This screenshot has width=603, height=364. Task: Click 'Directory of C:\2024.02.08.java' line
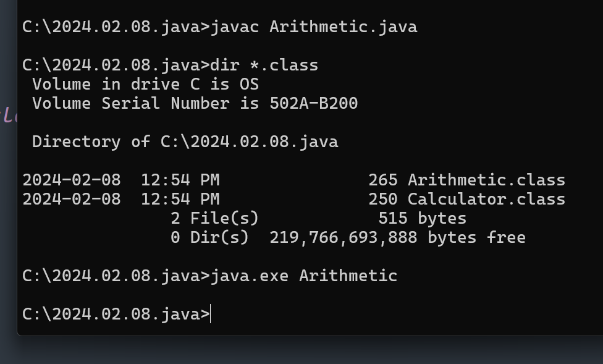click(x=185, y=142)
